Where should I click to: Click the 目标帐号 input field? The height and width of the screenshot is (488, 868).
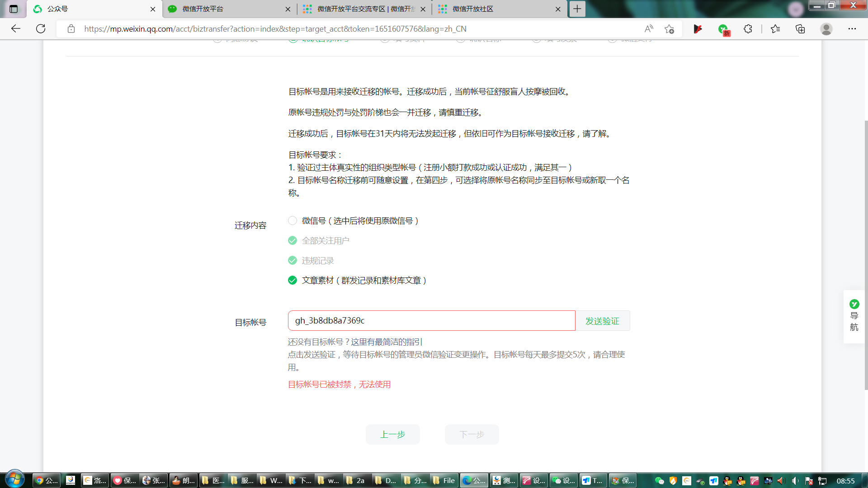pyautogui.click(x=431, y=321)
